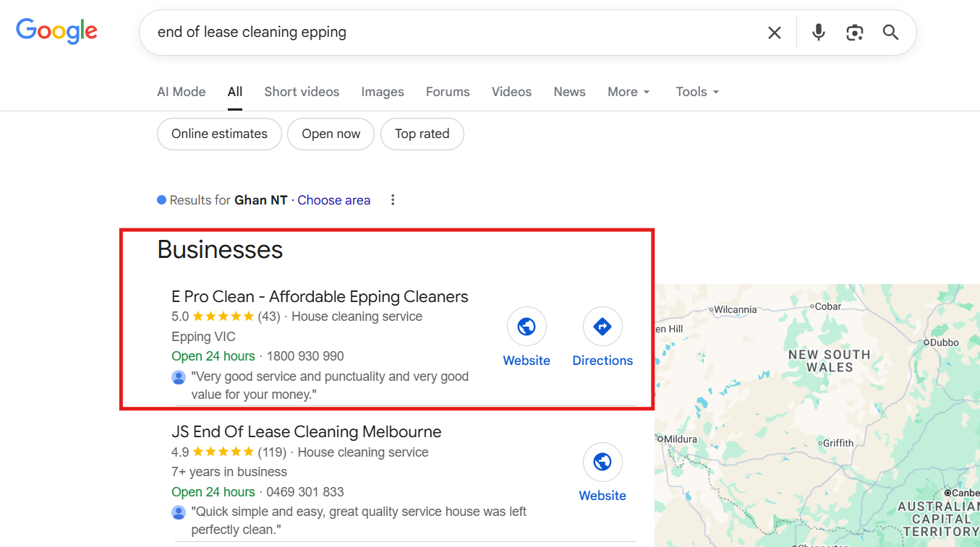980x547 pixels.
Task: Expand the More dropdown menu
Action: (629, 92)
